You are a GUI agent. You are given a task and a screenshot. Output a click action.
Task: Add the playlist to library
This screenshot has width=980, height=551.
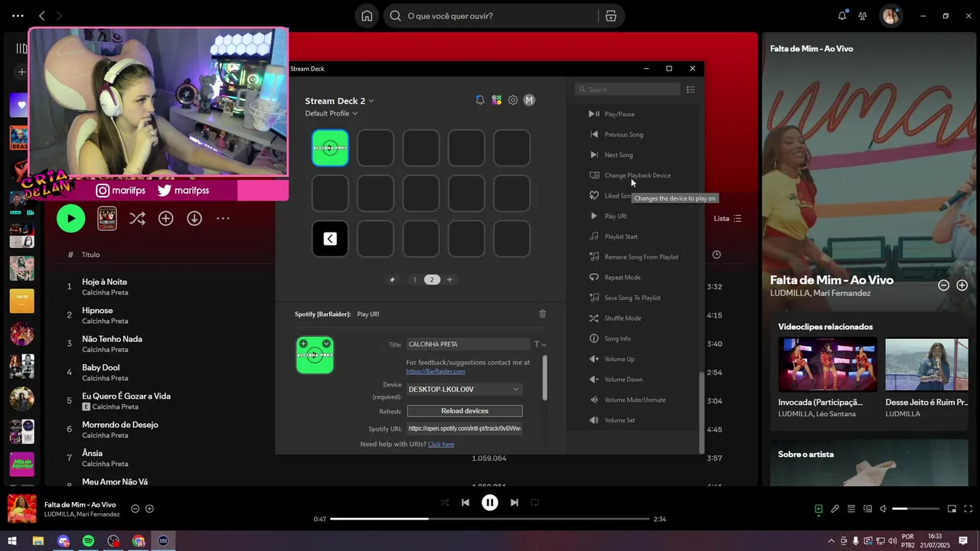(x=166, y=219)
